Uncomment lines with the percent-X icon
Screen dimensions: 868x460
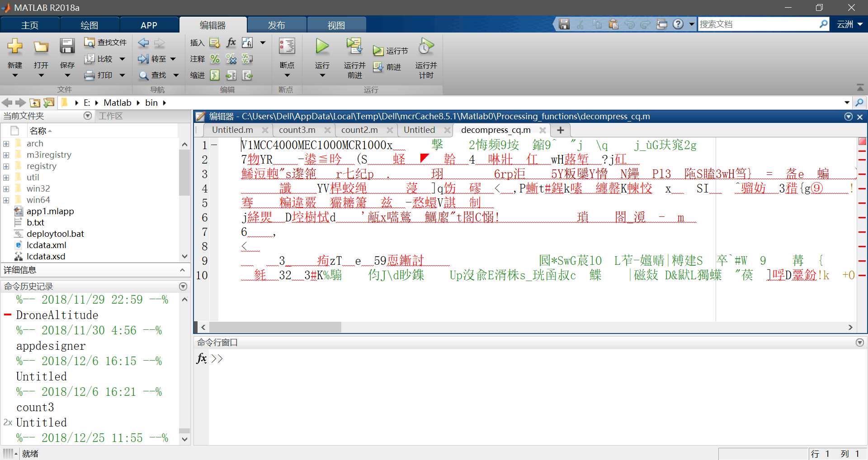(x=231, y=59)
